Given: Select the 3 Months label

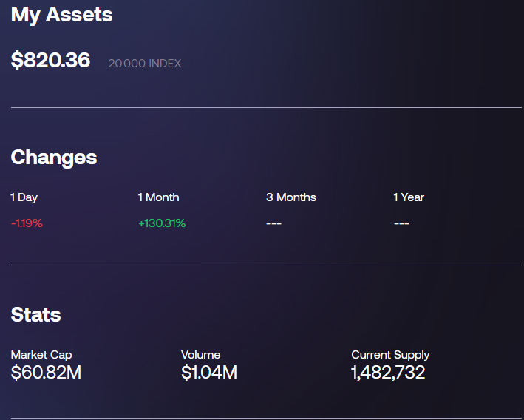Looking at the screenshot, I should coord(290,197).
